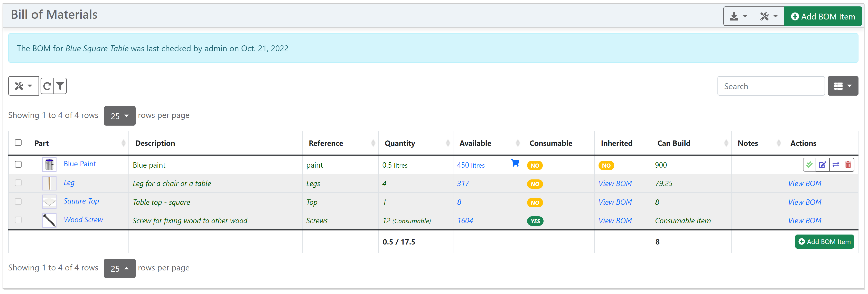Click the Wood Screw thumbnail image
868x294 pixels.
(x=49, y=220)
